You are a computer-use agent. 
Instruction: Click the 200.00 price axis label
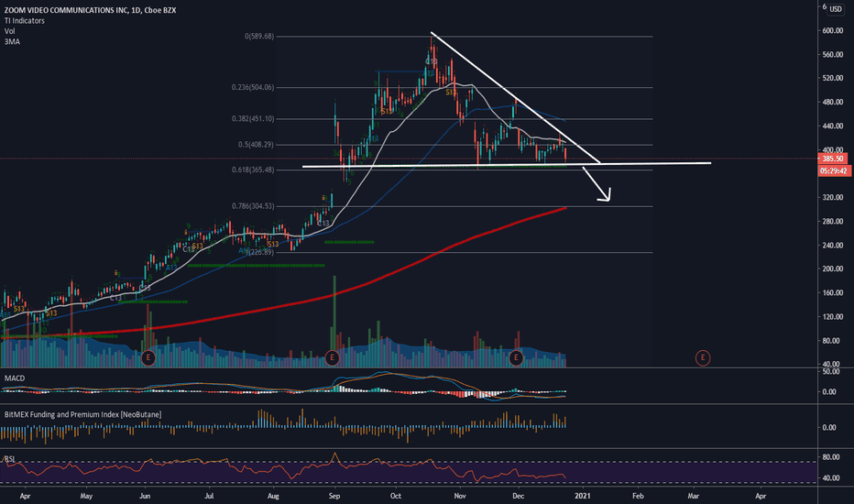tap(832, 268)
